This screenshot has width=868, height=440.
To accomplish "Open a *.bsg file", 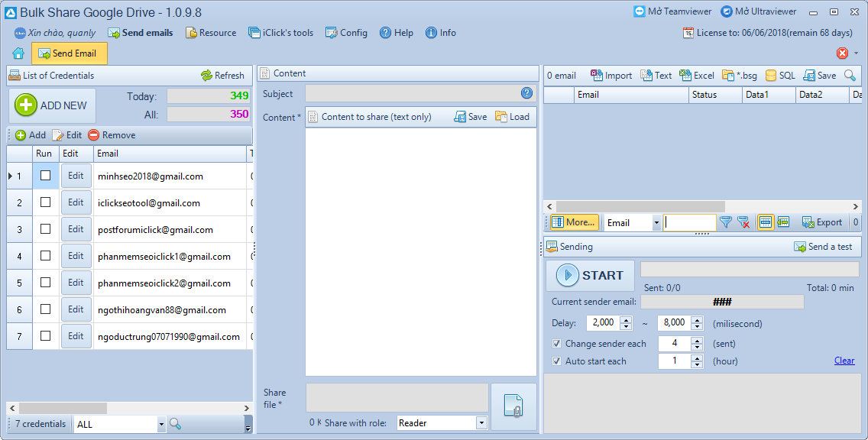I will pos(740,76).
